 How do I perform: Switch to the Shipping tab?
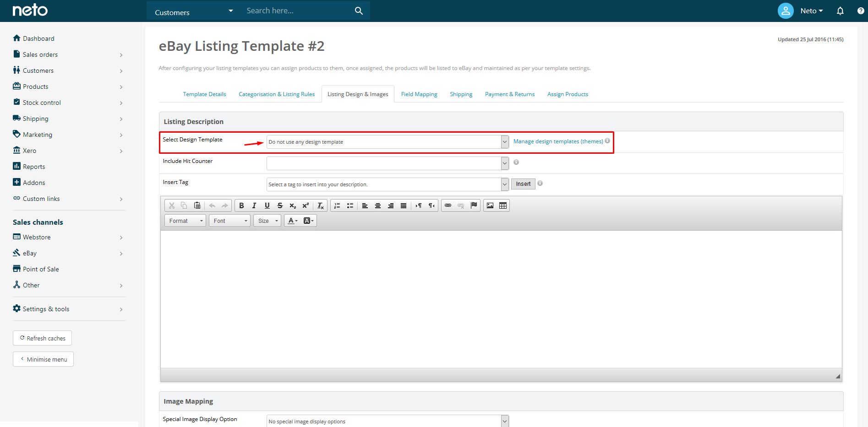click(x=461, y=94)
